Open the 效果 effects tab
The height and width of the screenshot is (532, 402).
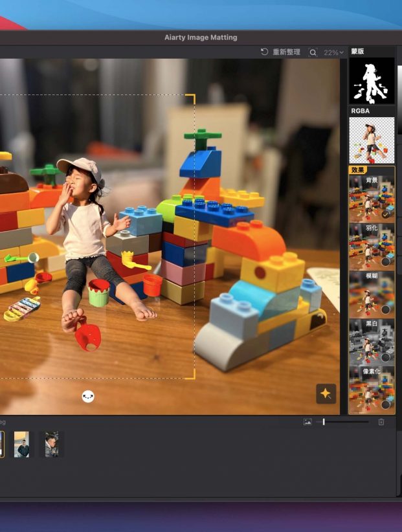[358, 170]
